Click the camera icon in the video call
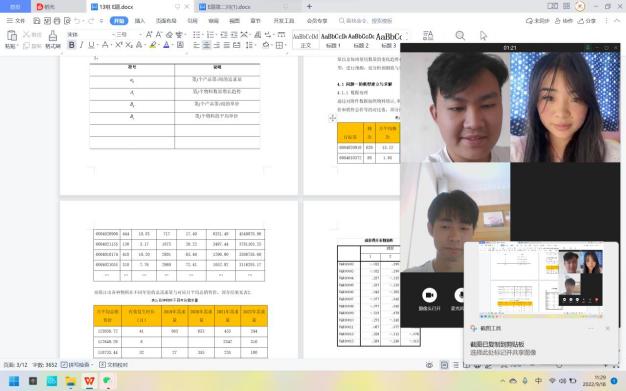Image resolution: width=626 pixels, height=391 pixels. coord(429,295)
